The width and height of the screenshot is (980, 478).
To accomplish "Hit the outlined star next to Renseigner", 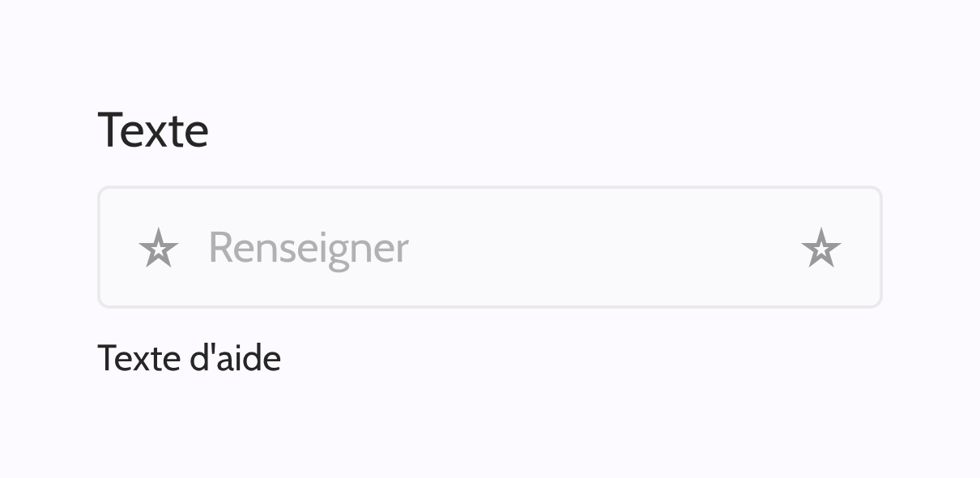I will point(158,248).
